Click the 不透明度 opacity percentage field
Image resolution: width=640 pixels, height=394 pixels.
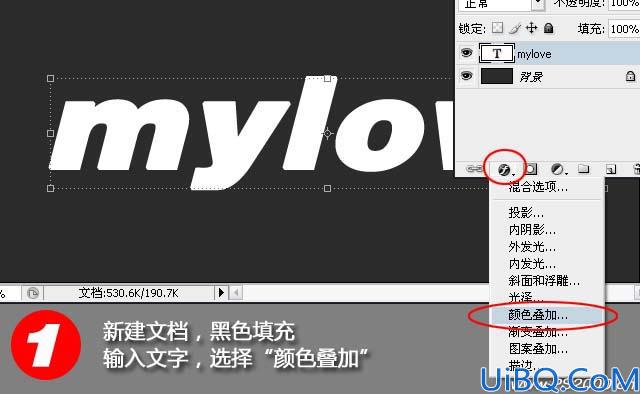point(624,4)
